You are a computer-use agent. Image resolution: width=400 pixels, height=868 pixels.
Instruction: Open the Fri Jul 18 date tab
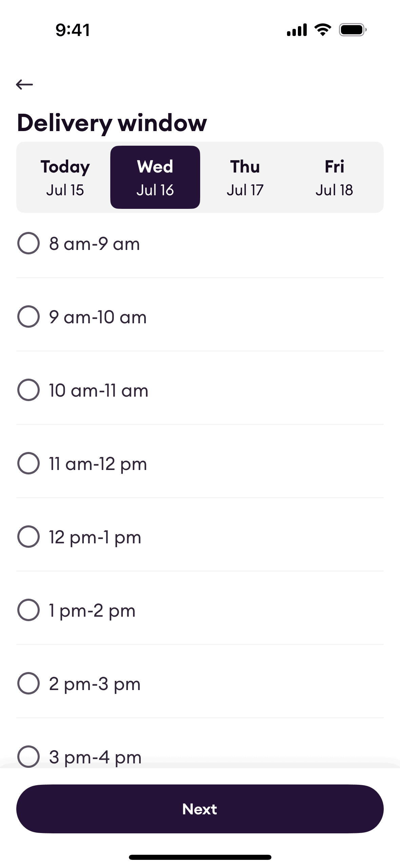pos(335,177)
